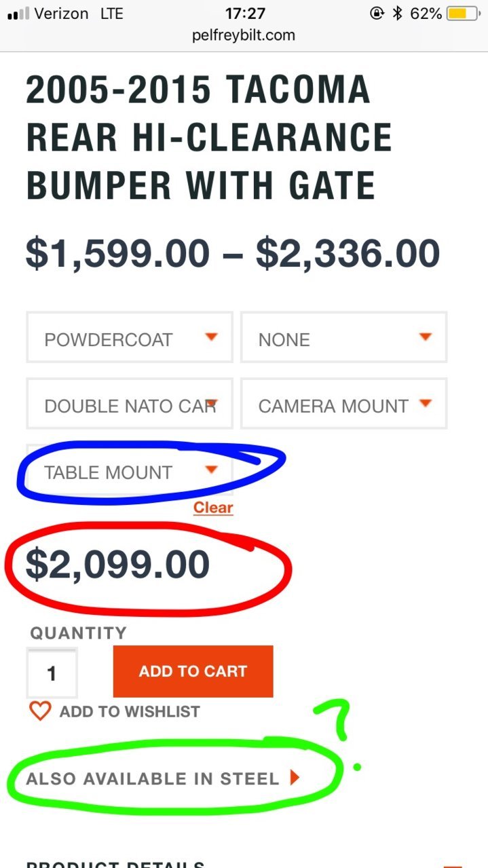Click the ADD TO CART button
This screenshot has height=868, width=488.
click(193, 671)
